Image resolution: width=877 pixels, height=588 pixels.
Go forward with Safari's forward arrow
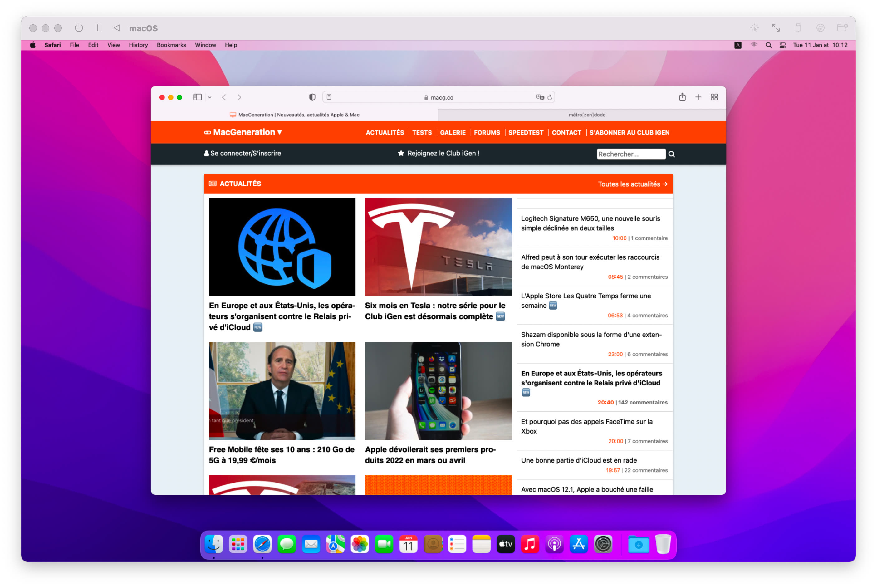pos(239,97)
